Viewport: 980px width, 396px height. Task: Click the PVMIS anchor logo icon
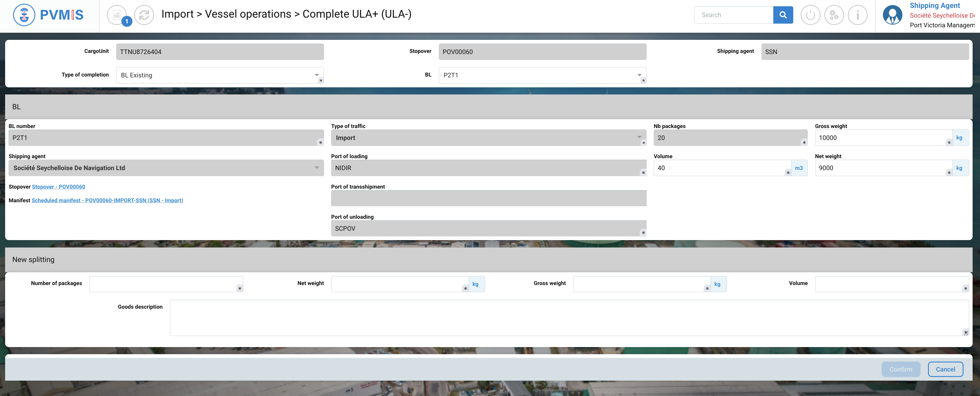point(24,15)
